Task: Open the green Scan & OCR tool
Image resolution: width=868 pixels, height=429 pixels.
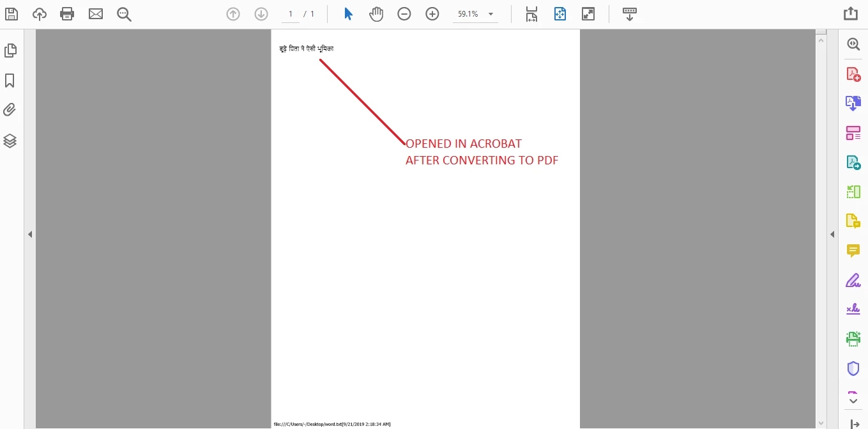Action: [853, 339]
